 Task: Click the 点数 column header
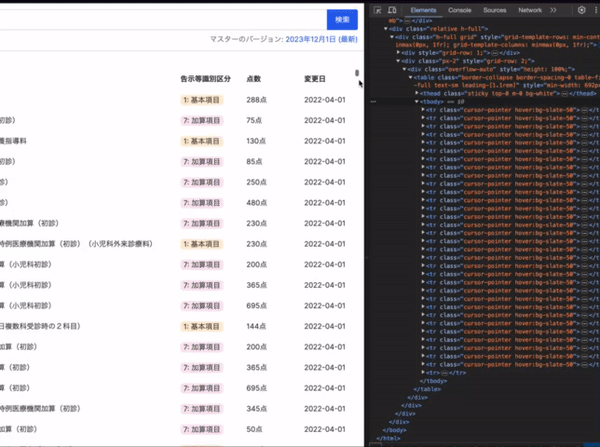coord(253,79)
